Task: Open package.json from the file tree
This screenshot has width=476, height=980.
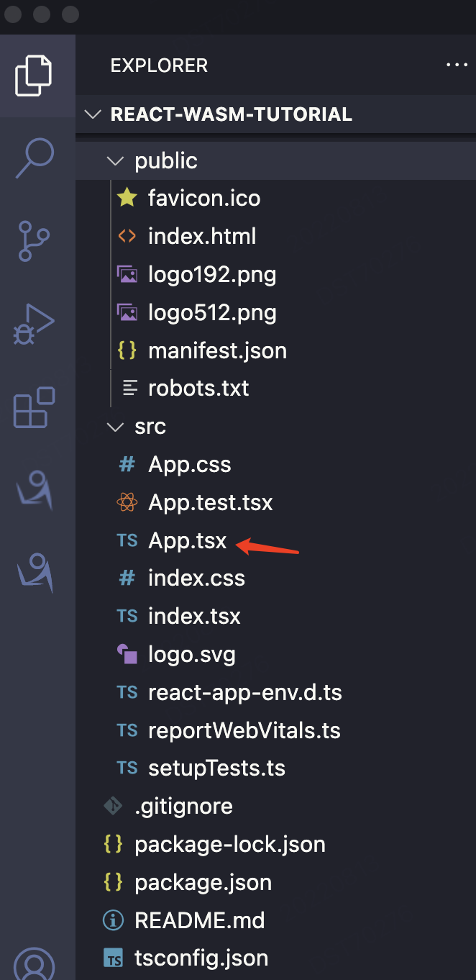Action: point(202,882)
